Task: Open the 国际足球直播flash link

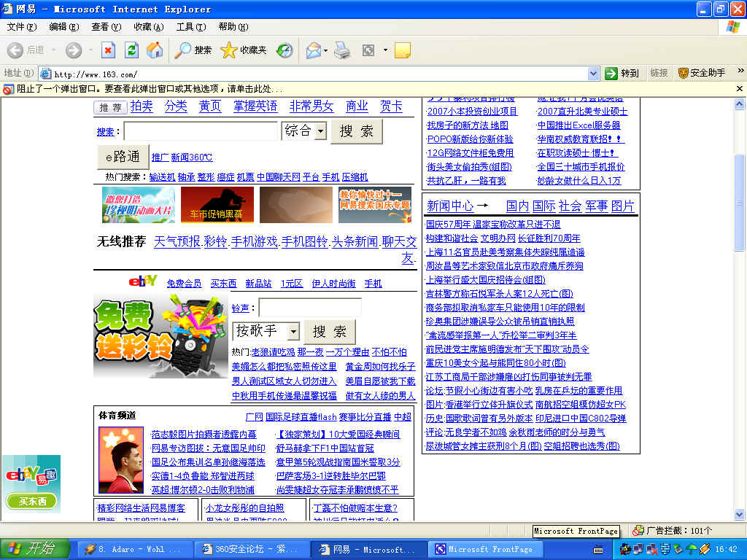Action: pyautogui.click(x=301, y=417)
